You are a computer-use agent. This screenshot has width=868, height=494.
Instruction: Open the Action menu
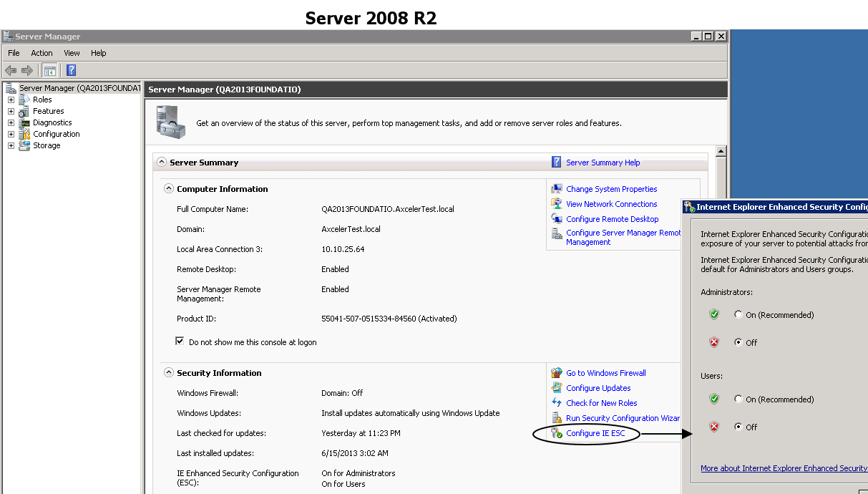point(42,52)
